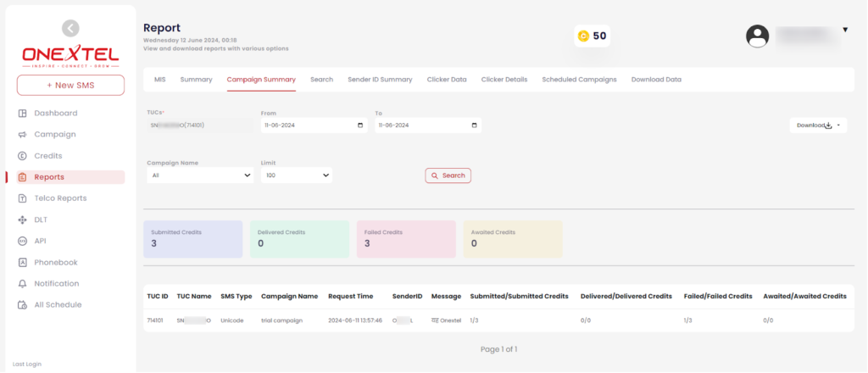Click the Dashboard sidebar icon
The image size is (868, 373).
[23, 114]
